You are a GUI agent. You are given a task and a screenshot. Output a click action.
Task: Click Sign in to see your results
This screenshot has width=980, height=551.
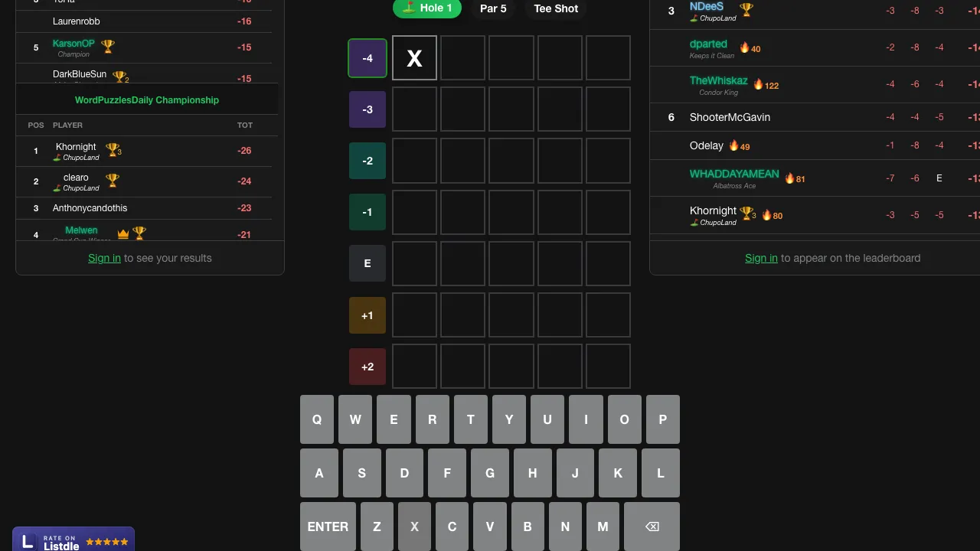[104, 258]
